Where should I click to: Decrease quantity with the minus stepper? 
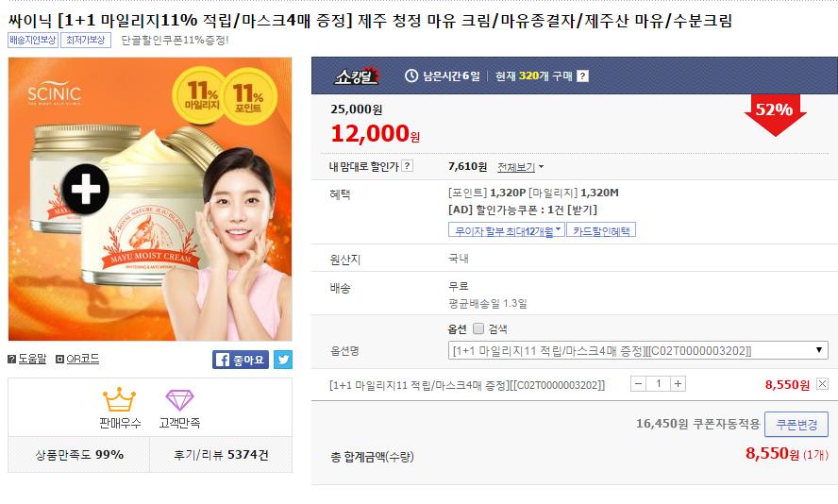click(638, 384)
